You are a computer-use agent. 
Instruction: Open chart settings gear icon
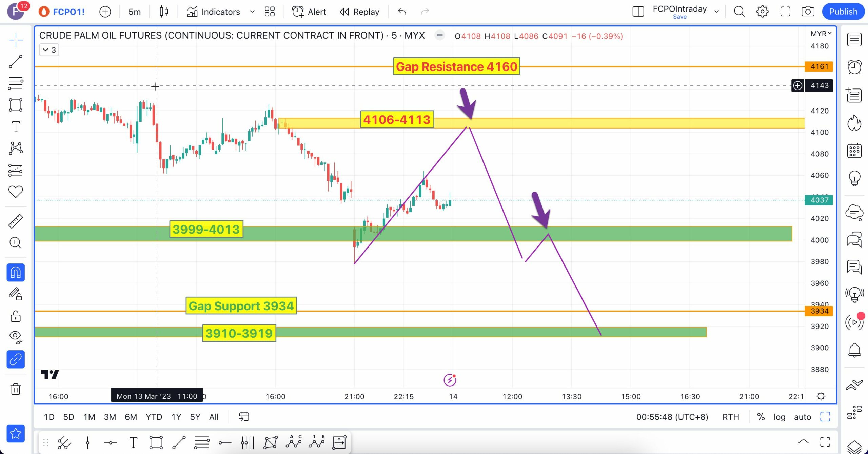[762, 12]
